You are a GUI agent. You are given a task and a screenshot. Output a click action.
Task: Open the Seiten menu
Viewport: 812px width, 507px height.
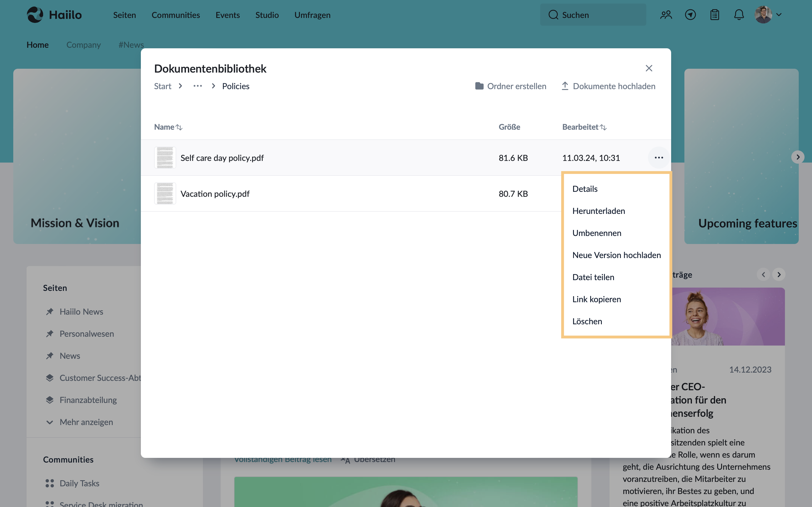125,15
